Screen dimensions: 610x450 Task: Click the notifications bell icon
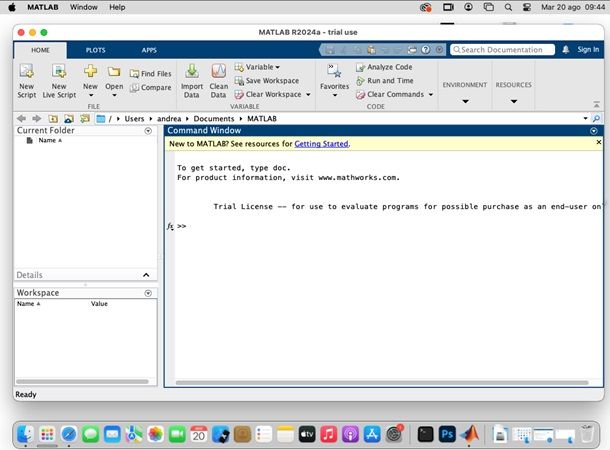point(566,49)
